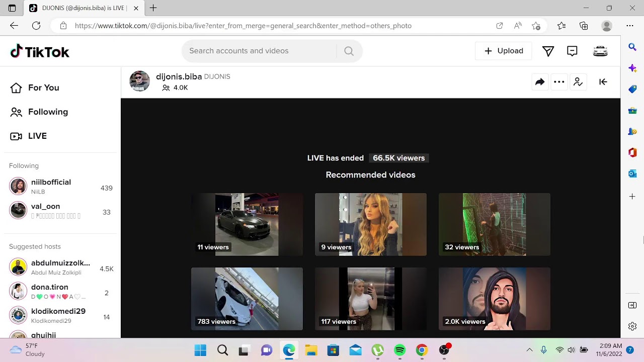The image size is (644, 362).
Task: Share the dijonis.biba live stream
Action: point(540,82)
